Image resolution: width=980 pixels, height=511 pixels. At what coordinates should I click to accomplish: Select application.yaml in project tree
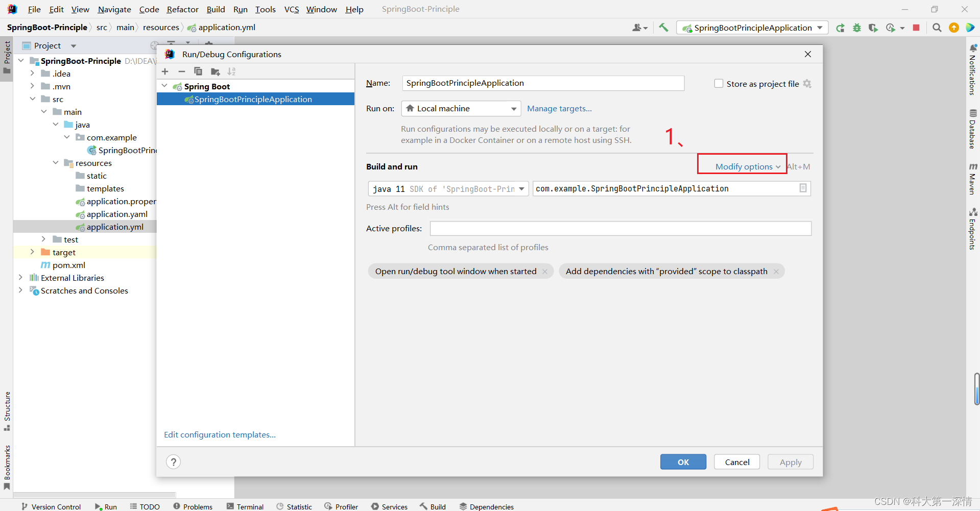[x=117, y=214]
